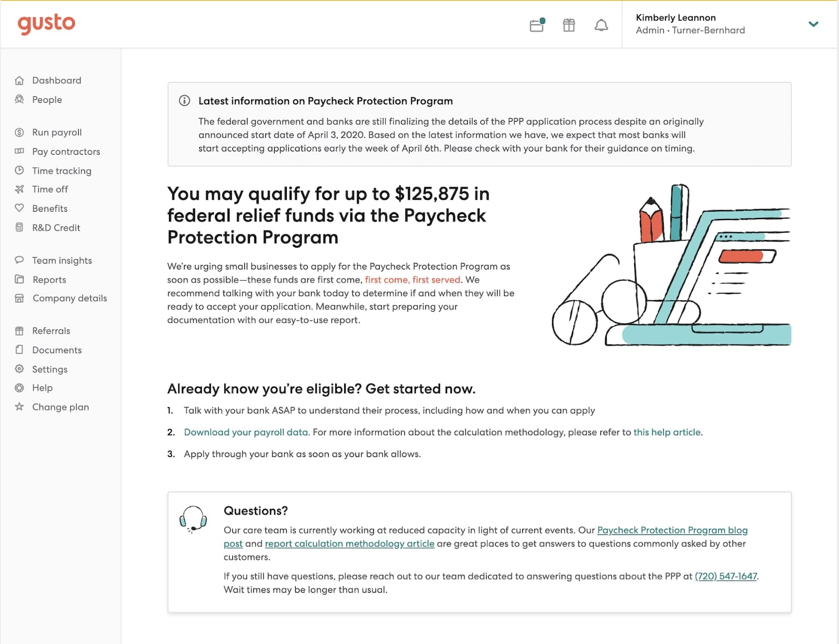
Task: Open the report calculation methodology article link
Action: (x=350, y=544)
